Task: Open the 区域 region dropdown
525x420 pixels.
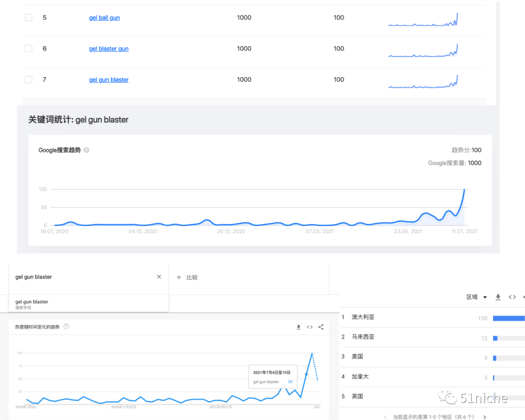Action: (x=476, y=297)
